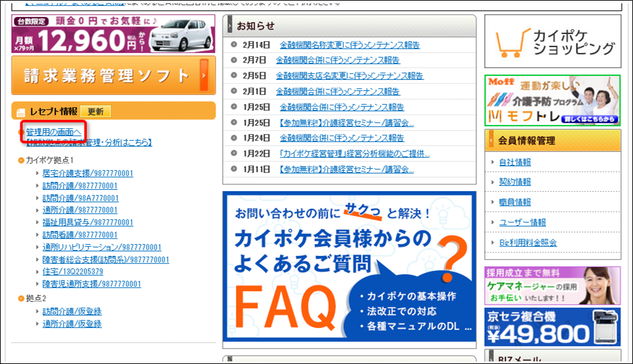Open the 職員情報 link
633x364 pixels.
point(514,202)
